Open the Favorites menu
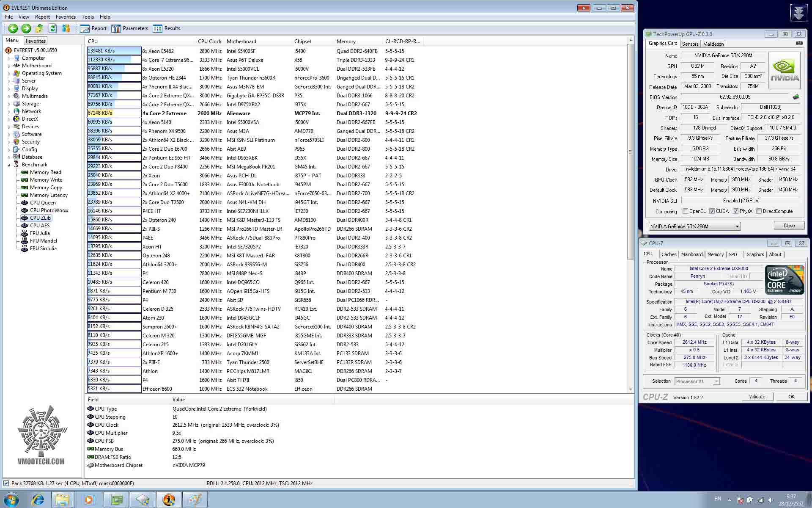The image size is (812, 508). [66, 17]
